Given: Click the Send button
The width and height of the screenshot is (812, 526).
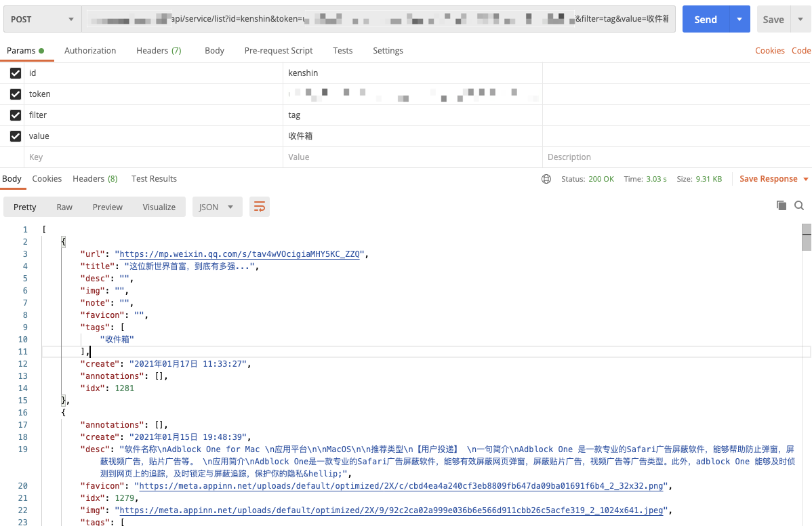Looking at the screenshot, I should click(x=706, y=19).
